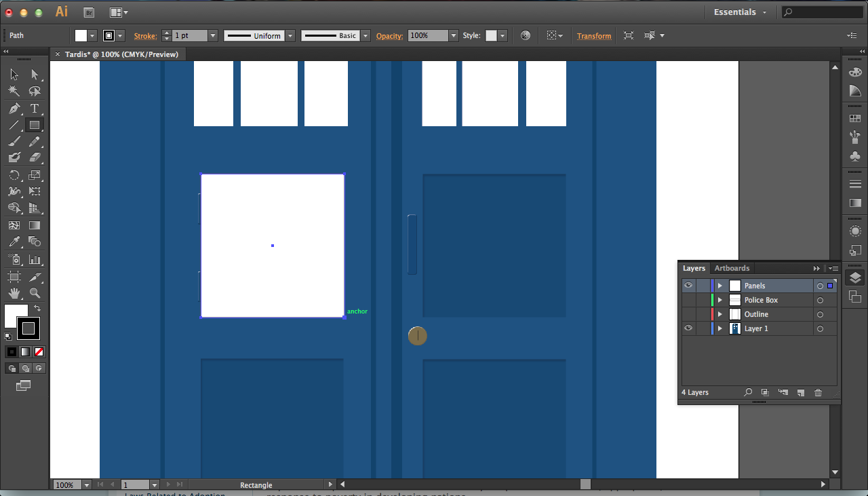
Task: Switch to the Artboards tab
Action: 732,268
